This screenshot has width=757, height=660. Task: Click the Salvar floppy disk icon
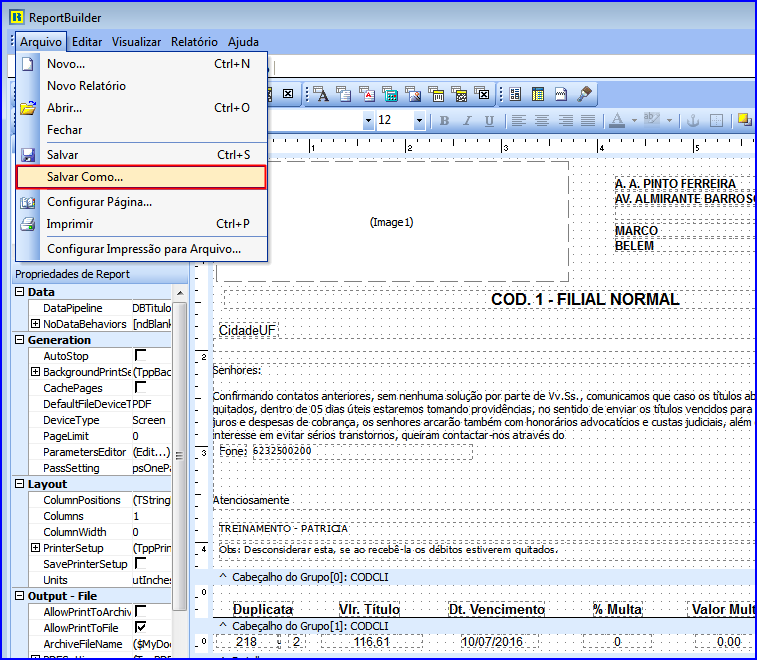[x=28, y=155]
